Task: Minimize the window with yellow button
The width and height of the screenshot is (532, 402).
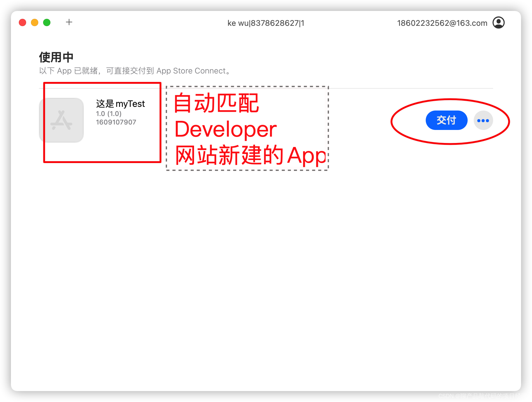Action: (x=35, y=22)
